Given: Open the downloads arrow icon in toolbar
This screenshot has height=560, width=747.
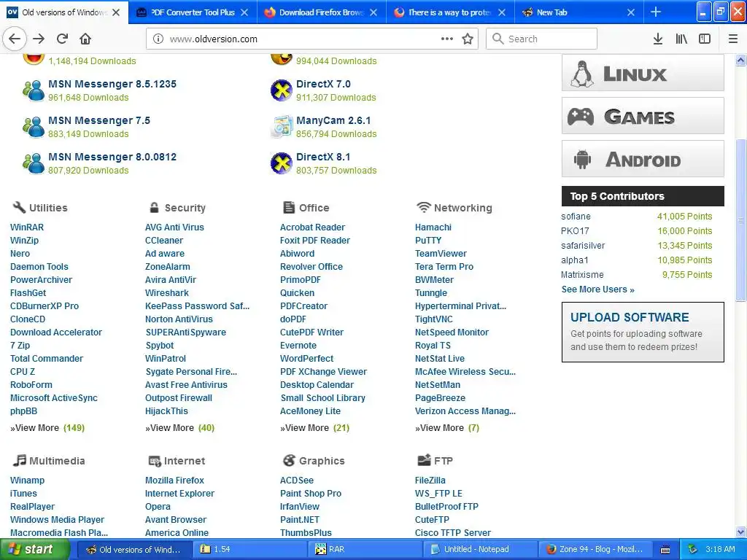Looking at the screenshot, I should coord(658,39).
